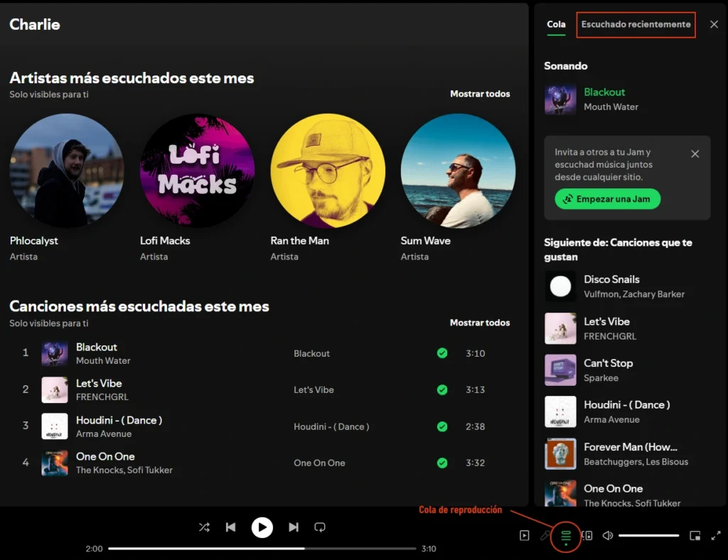Switch to Escuchado recientemente tab

636,24
